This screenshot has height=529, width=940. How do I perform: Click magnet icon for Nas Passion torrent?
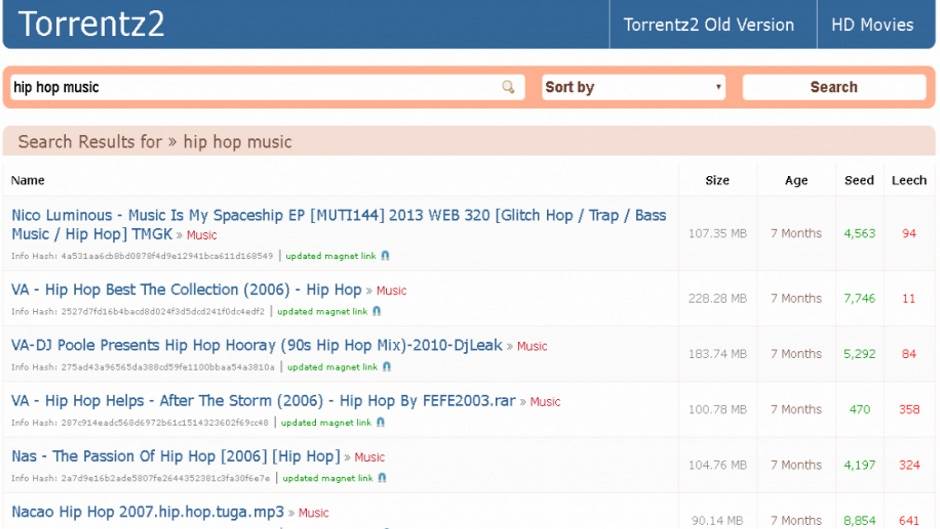pos(381,478)
